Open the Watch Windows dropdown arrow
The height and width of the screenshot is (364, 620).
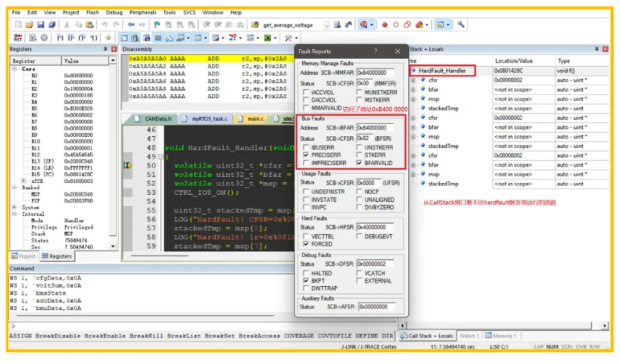click(188, 38)
